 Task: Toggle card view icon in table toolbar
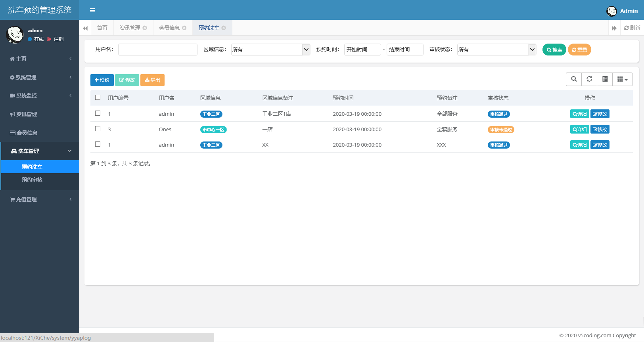coord(605,79)
